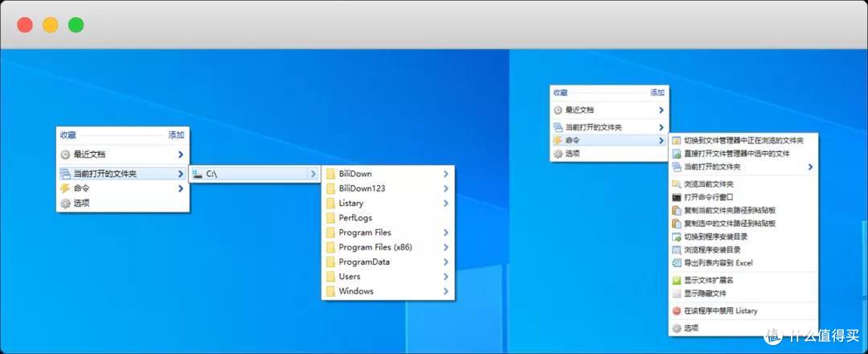Click the gear icon of 选项 below the highlighted 命令 row

[558, 154]
